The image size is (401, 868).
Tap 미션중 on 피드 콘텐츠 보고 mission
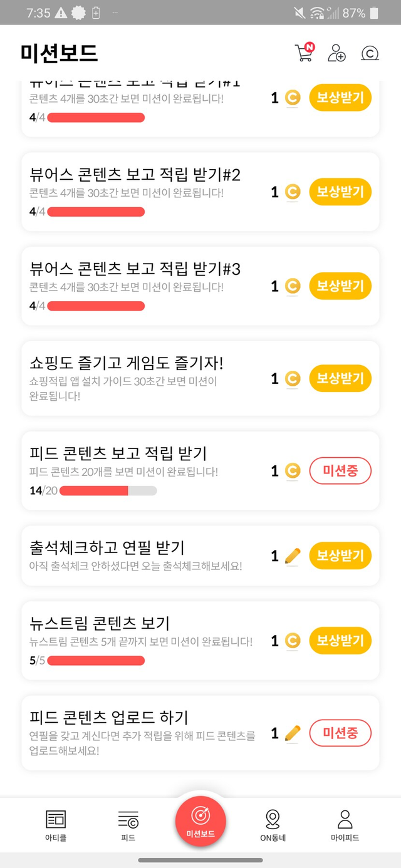(x=340, y=471)
